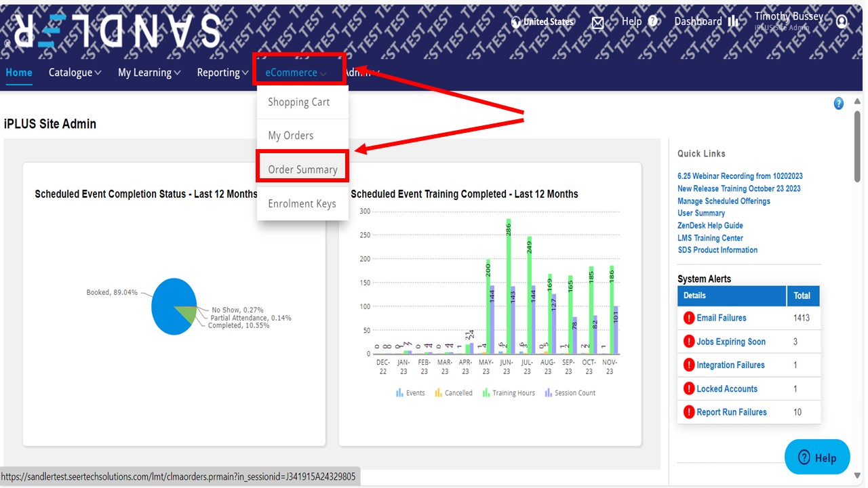Click the user profile avatar icon
This screenshot has width=868, height=488.
point(842,22)
